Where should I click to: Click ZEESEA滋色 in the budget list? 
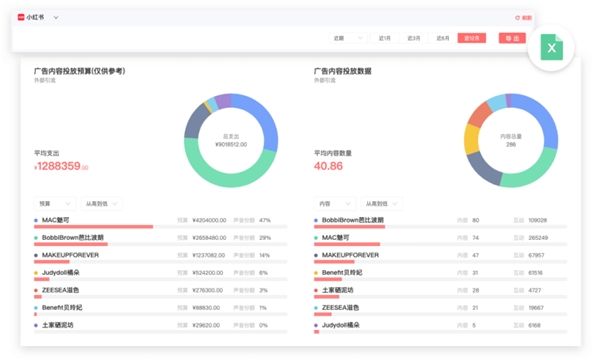click(60, 290)
